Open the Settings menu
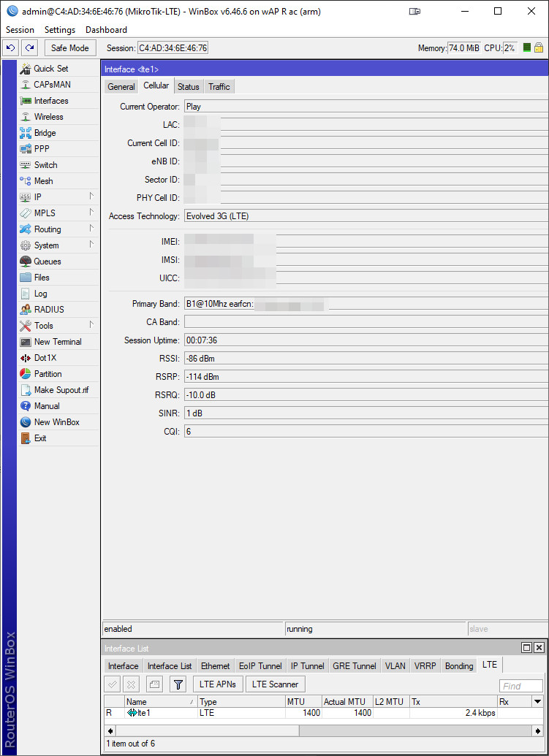The image size is (549, 756). click(x=60, y=30)
